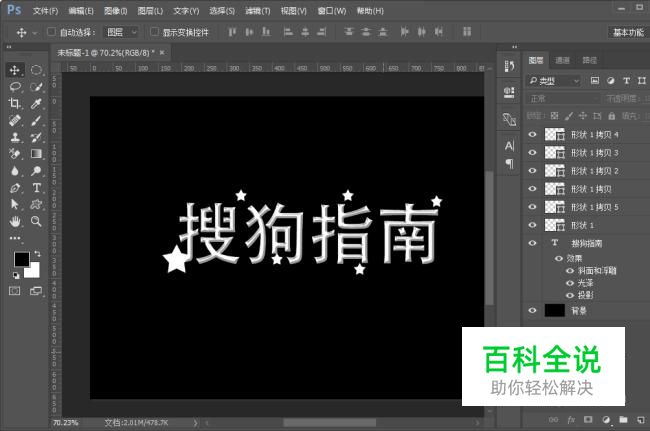This screenshot has height=431, width=650.
Task: Click the background color swatch
Action: tap(34, 272)
